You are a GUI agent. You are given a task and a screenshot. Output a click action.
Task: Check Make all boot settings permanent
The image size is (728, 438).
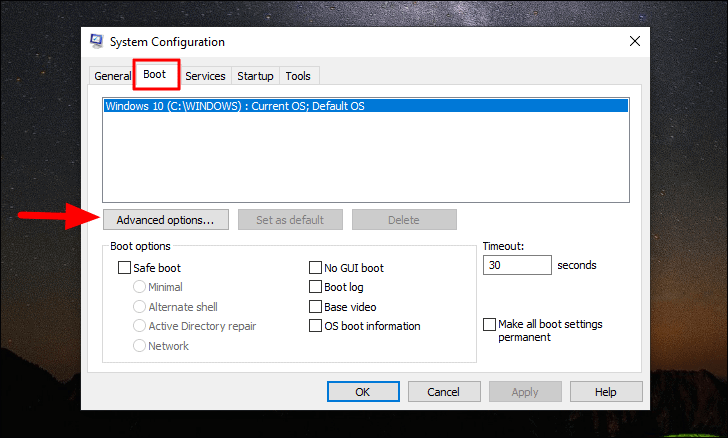pyautogui.click(x=489, y=324)
